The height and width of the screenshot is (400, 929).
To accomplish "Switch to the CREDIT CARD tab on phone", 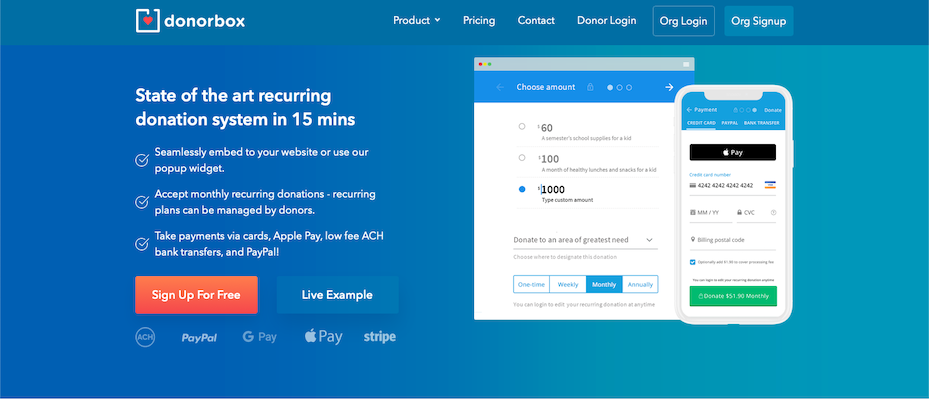I will tap(701, 123).
